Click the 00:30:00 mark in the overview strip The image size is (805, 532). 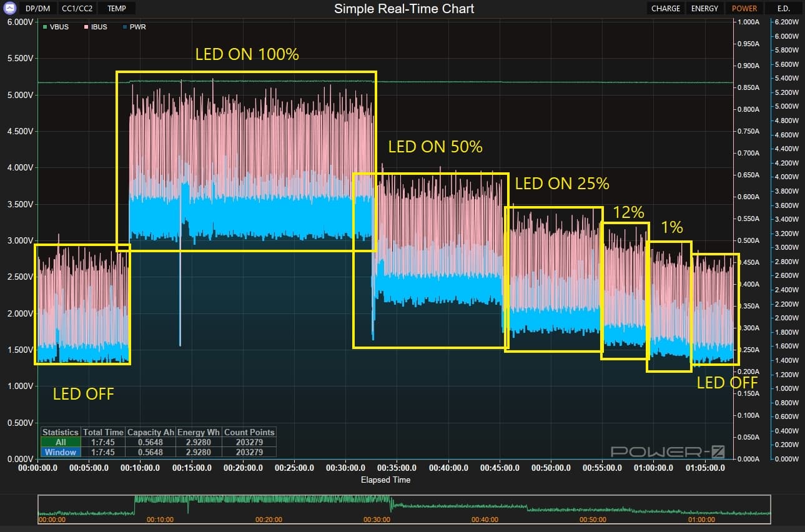pyautogui.click(x=377, y=520)
